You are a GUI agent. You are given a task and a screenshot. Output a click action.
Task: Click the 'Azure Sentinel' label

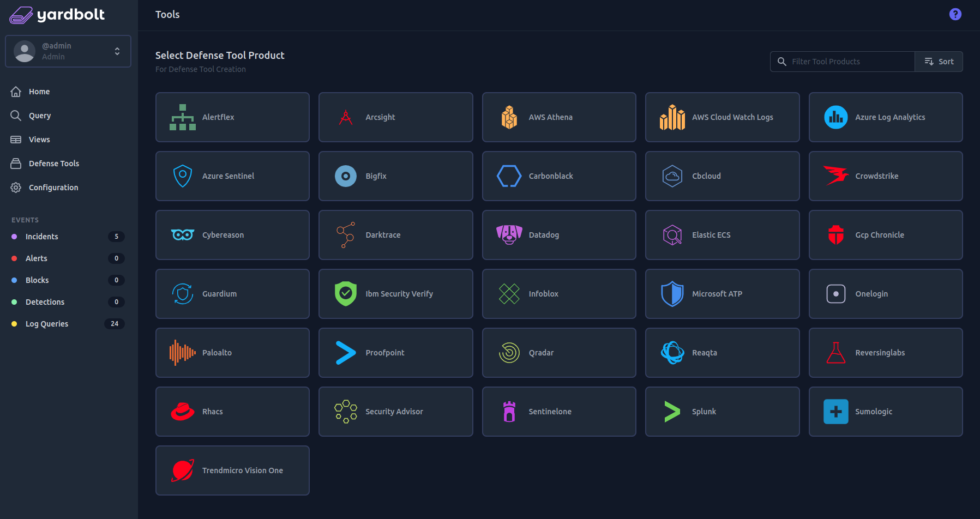(x=228, y=176)
